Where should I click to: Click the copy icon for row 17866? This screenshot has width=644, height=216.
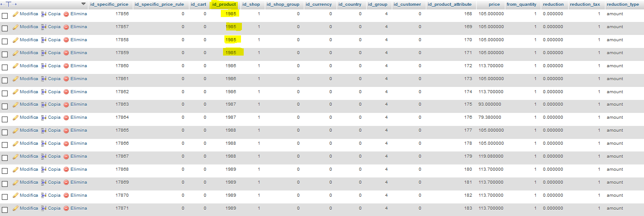(x=44, y=143)
